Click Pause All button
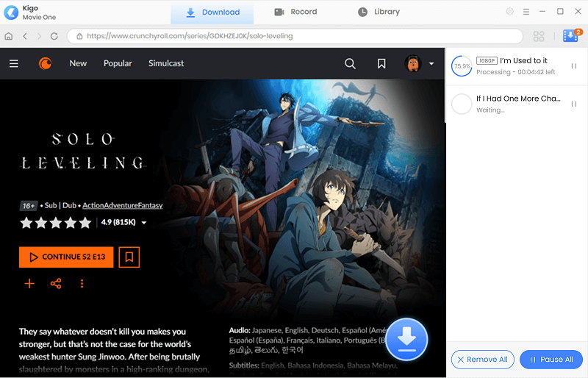The width and height of the screenshot is (588, 378). click(x=551, y=360)
